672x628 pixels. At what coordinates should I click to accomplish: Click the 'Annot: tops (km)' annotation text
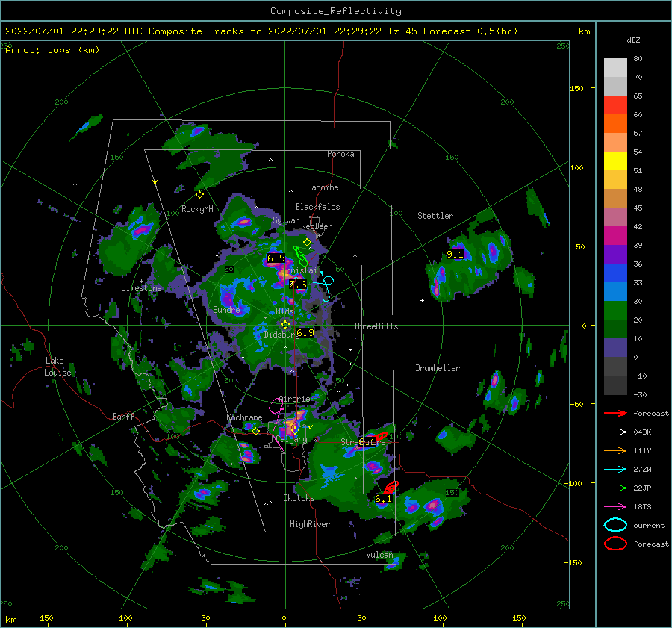(52, 50)
